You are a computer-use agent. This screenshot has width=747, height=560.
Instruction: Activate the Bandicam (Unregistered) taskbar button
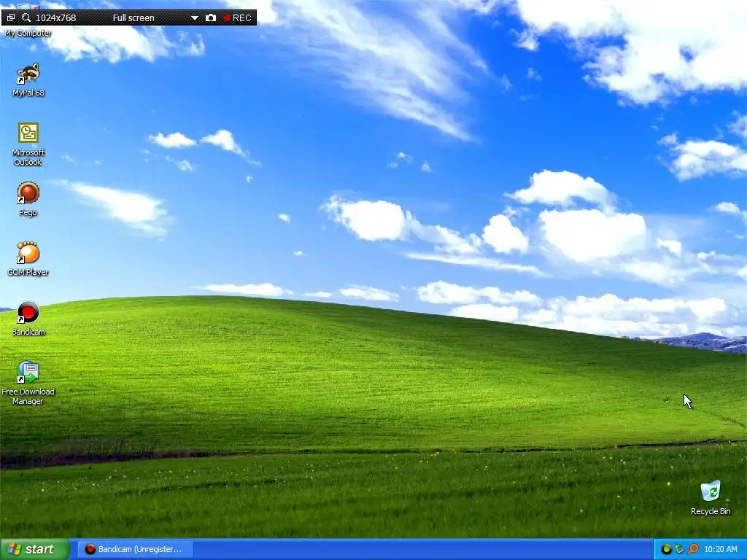coord(136,549)
